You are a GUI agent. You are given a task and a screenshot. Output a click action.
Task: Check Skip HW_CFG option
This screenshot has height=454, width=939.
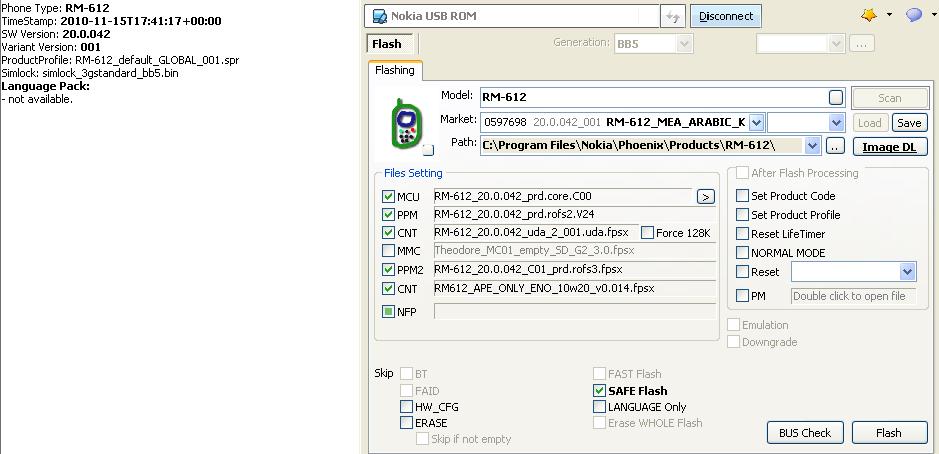pos(406,407)
